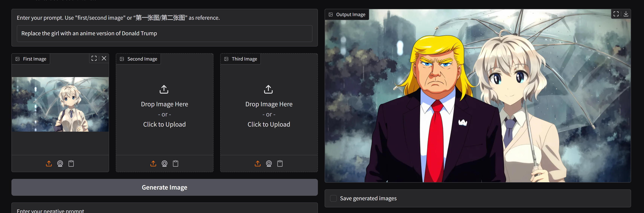Screen dimensions: 644x213
Task: Click Second Image 'Click to Upload' text
Action: (164, 124)
